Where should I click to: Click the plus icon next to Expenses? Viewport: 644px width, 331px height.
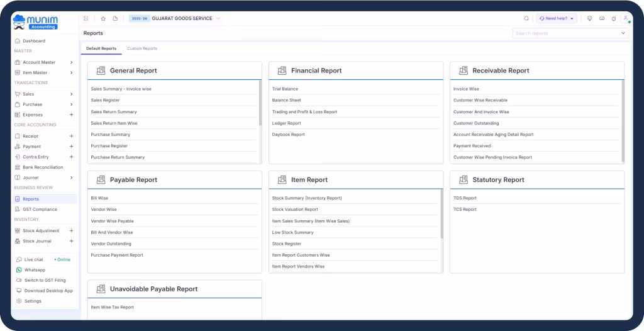[x=72, y=115]
